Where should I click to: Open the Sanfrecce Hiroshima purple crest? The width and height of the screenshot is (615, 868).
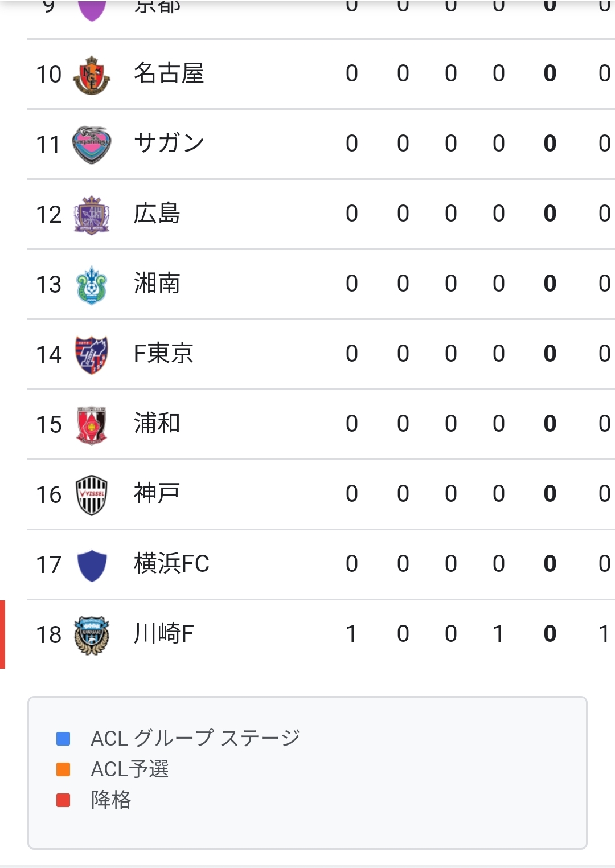tap(91, 215)
